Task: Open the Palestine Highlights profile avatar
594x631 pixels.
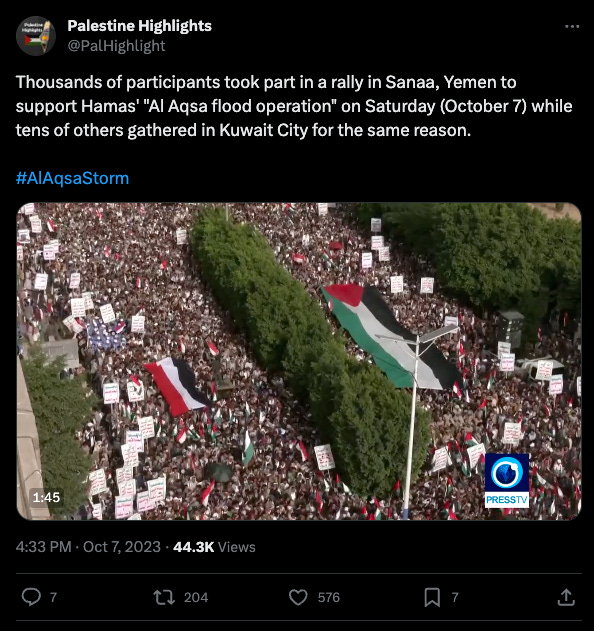Action: click(36, 36)
